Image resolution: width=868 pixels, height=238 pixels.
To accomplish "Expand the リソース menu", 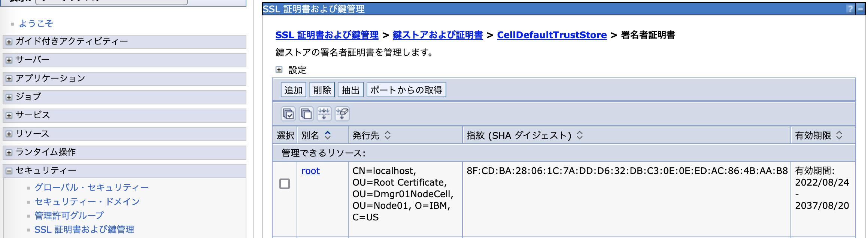I will (9, 134).
